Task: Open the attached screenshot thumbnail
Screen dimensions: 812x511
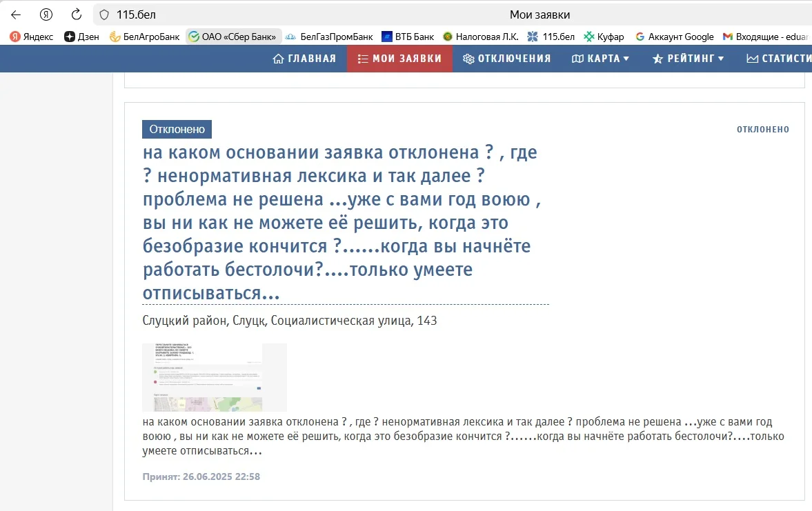Action: point(214,377)
